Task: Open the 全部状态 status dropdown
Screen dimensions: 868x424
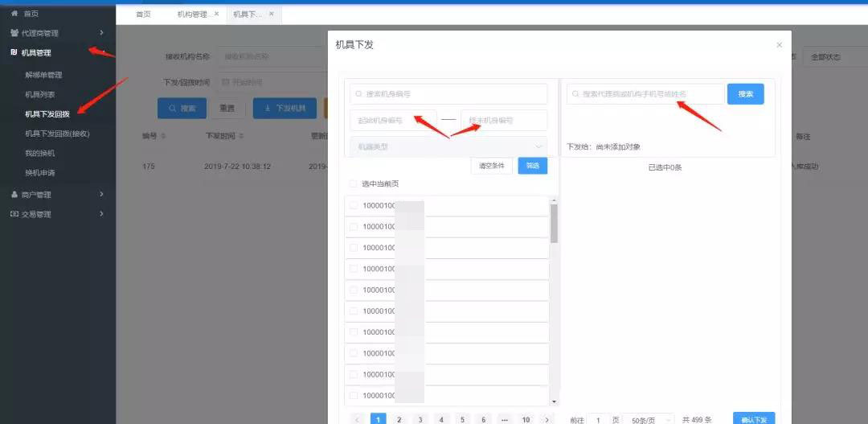Action: click(x=835, y=57)
